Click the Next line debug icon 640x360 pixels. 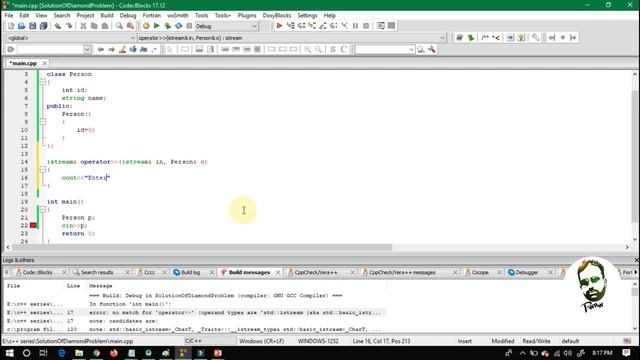tap(301, 26)
